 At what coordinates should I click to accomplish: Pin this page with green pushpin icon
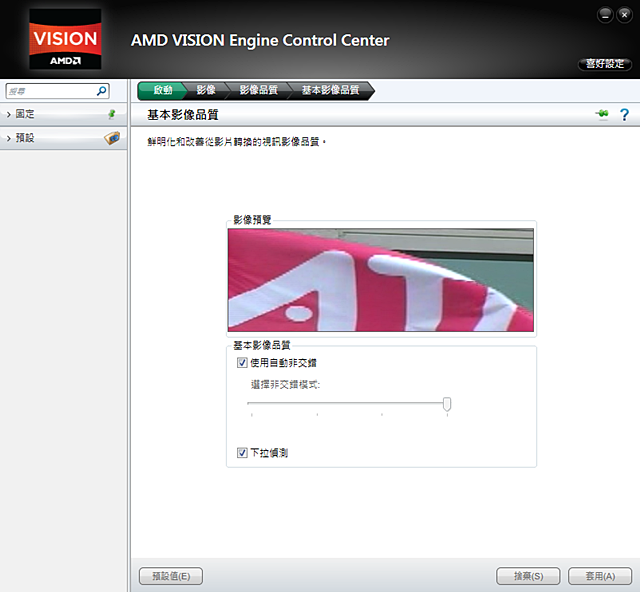pyautogui.click(x=602, y=114)
